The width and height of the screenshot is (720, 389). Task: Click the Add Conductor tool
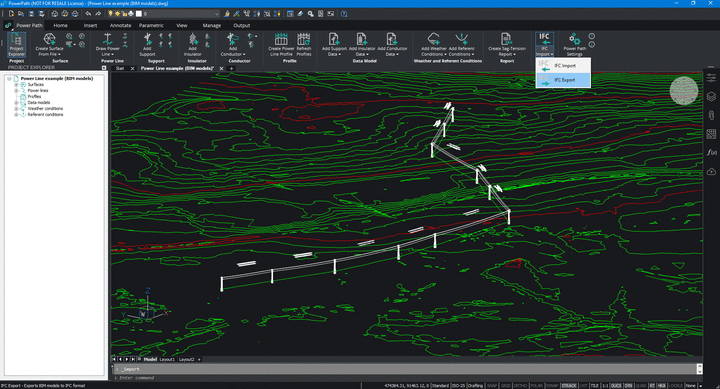pyautogui.click(x=233, y=44)
